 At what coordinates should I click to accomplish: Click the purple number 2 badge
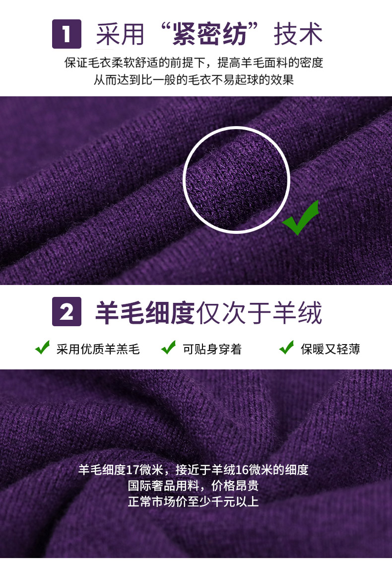click(x=66, y=311)
